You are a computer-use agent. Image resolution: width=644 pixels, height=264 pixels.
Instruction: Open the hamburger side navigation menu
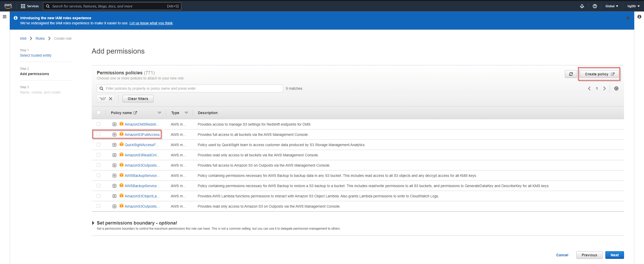pyautogui.click(x=5, y=17)
